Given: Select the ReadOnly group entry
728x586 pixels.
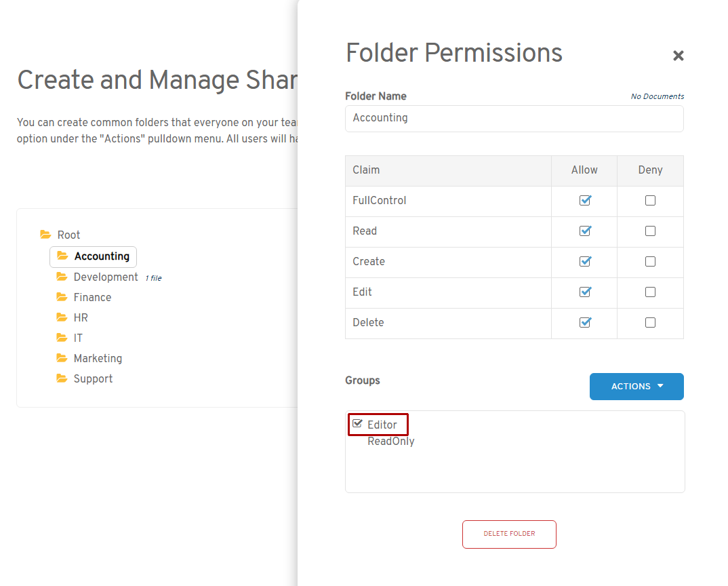Looking at the screenshot, I should pyautogui.click(x=390, y=442).
